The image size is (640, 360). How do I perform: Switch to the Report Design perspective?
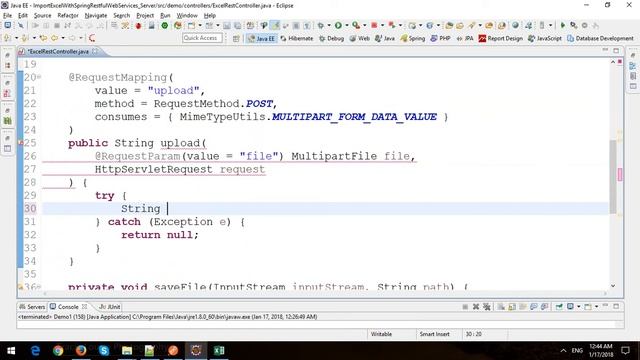coord(500,38)
